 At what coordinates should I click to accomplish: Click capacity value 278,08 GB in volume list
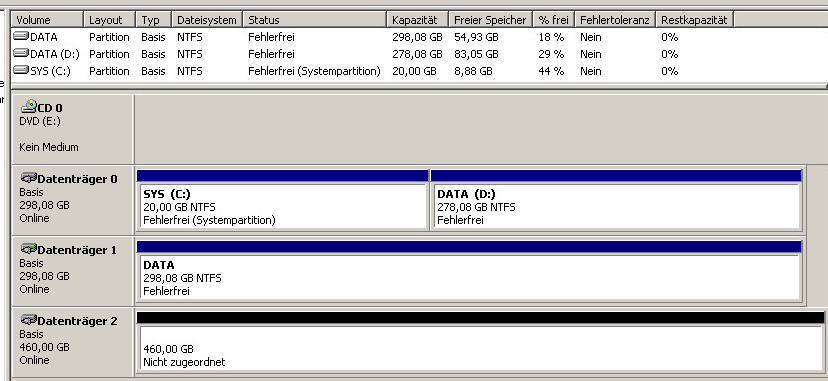[x=417, y=54]
